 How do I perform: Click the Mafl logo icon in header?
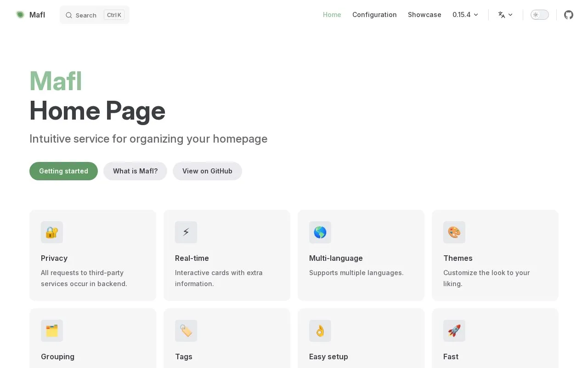coord(20,15)
